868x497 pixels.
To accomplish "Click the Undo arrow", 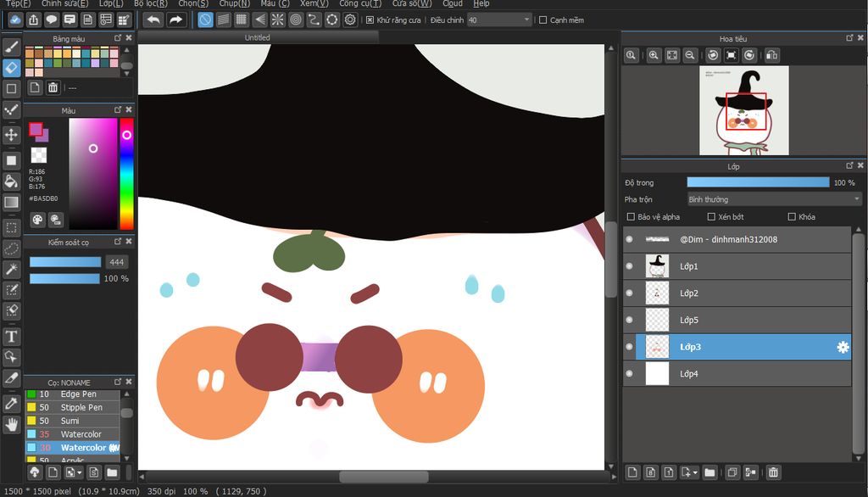I will point(153,20).
